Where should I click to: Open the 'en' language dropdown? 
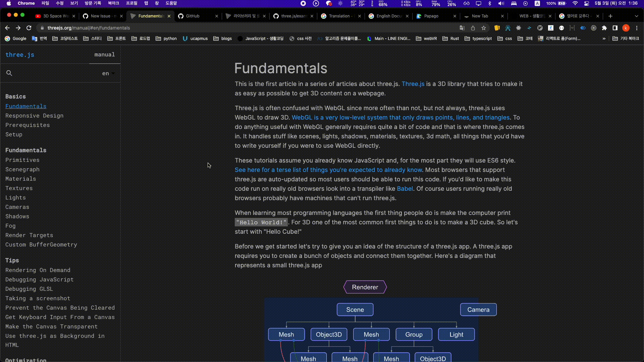108,73
